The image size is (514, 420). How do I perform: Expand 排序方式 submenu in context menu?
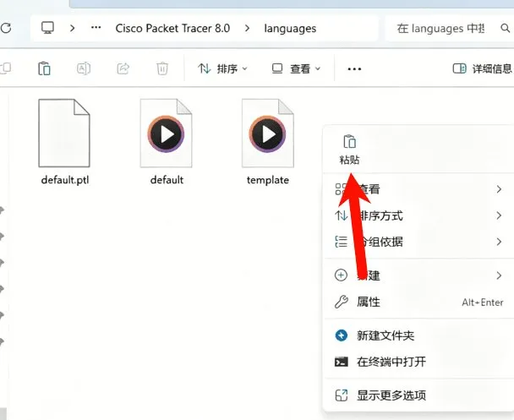[x=418, y=215]
